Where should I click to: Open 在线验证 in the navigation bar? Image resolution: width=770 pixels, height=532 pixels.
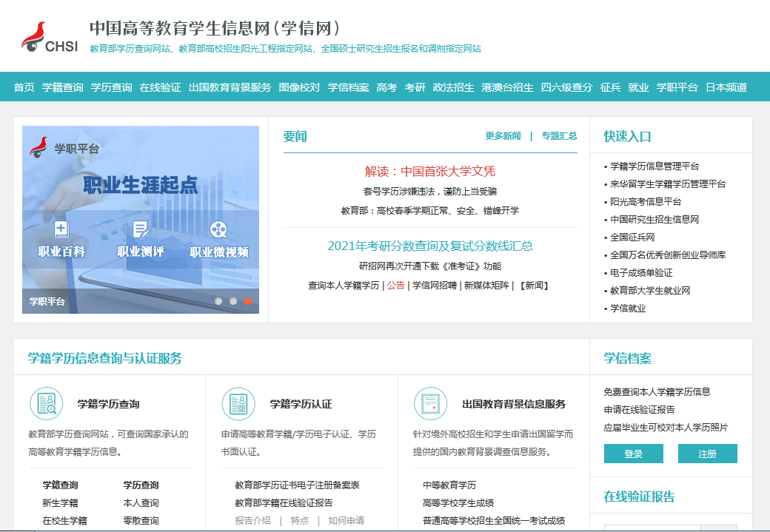pyautogui.click(x=160, y=87)
